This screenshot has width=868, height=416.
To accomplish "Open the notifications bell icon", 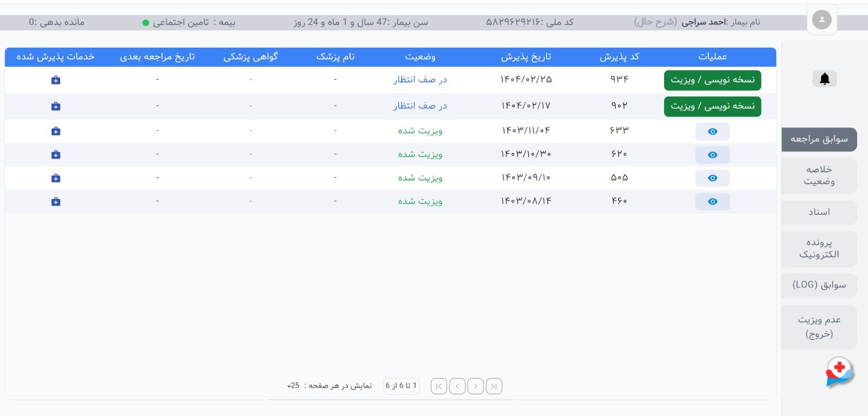I will (825, 79).
